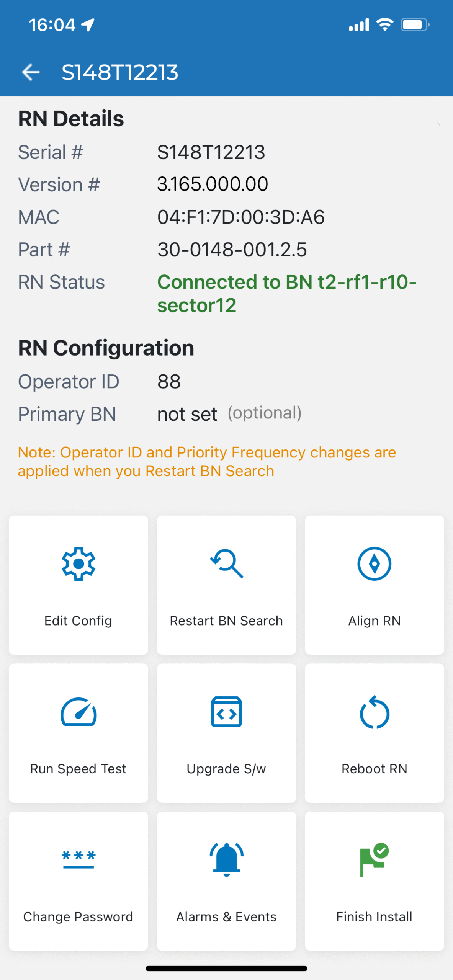Tap the Restart BN Search magnifier icon
This screenshot has width=453, height=980.
[227, 564]
